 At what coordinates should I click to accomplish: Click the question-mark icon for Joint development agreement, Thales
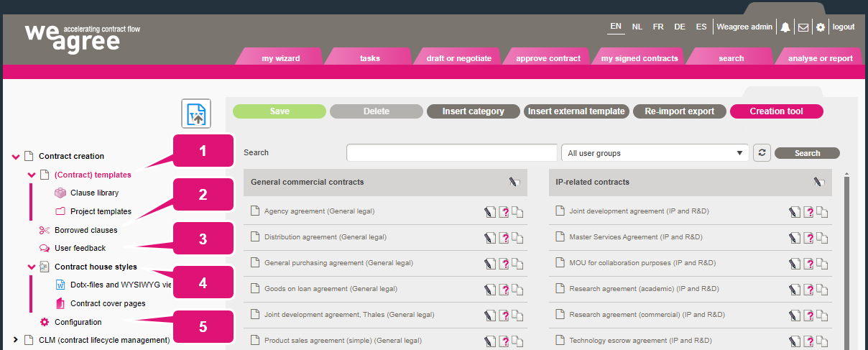coord(504,315)
